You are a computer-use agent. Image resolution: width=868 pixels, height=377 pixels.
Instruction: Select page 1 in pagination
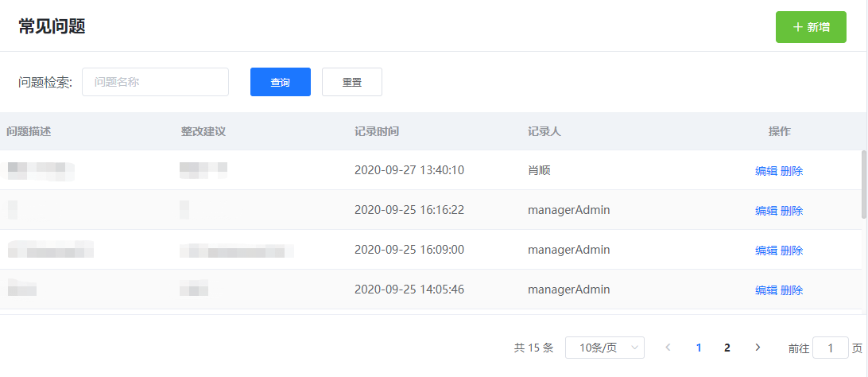[x=699, y=348]
